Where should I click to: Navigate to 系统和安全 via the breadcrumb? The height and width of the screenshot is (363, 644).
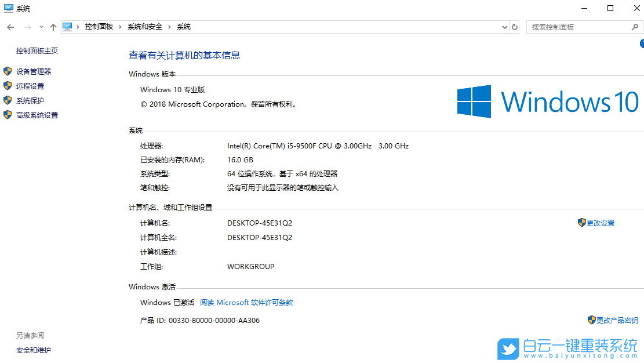coord(145,27)
